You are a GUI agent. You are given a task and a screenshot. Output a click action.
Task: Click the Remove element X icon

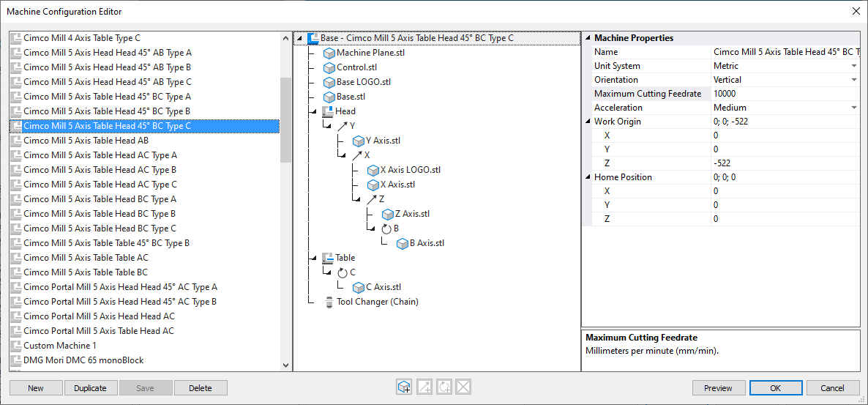point(463,387)
